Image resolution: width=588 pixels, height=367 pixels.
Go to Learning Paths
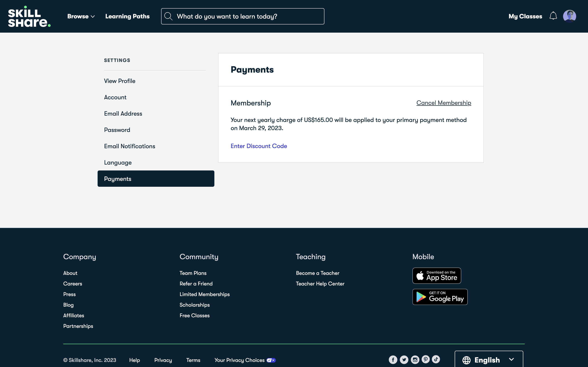point(127,16)
